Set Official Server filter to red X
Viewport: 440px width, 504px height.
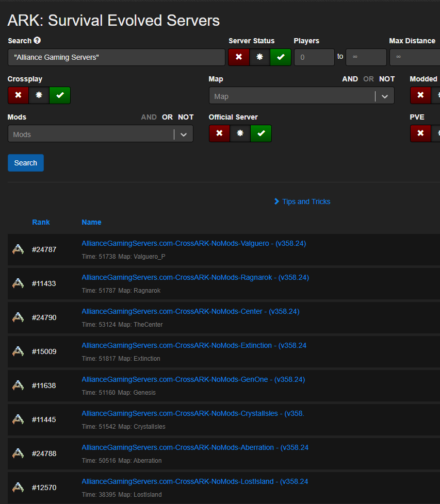[x=219, y=133]
